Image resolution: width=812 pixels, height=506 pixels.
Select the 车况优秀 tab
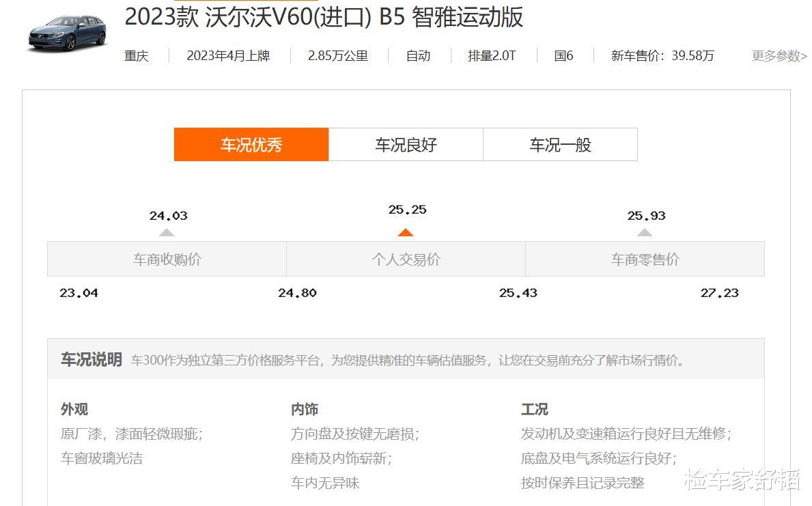pos(251,145)
